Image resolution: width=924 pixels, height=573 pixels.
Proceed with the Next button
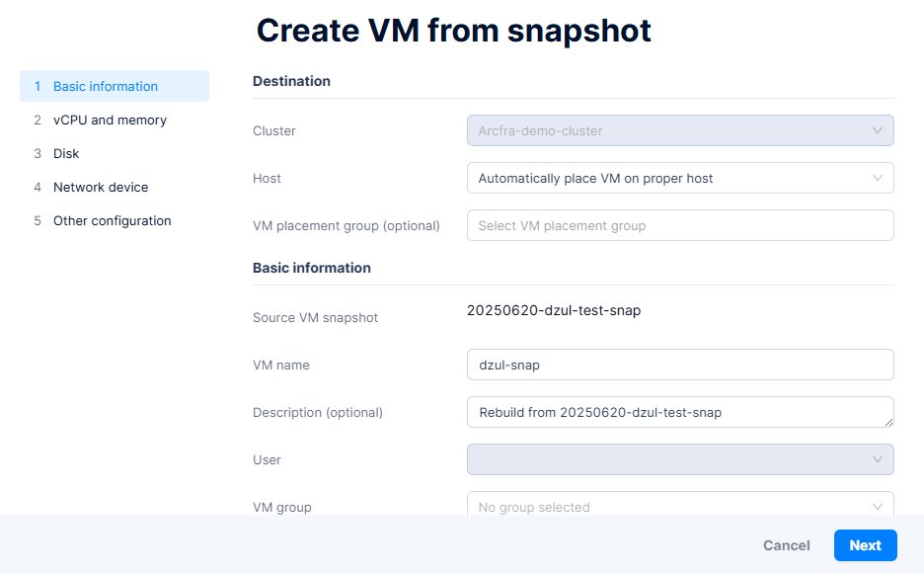pos(865,545)
